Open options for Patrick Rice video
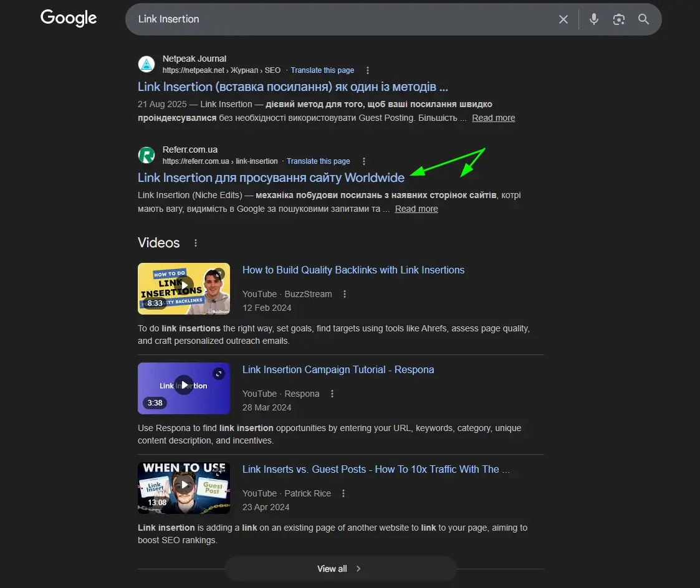 pyautogui.click(x=343, y=493)
